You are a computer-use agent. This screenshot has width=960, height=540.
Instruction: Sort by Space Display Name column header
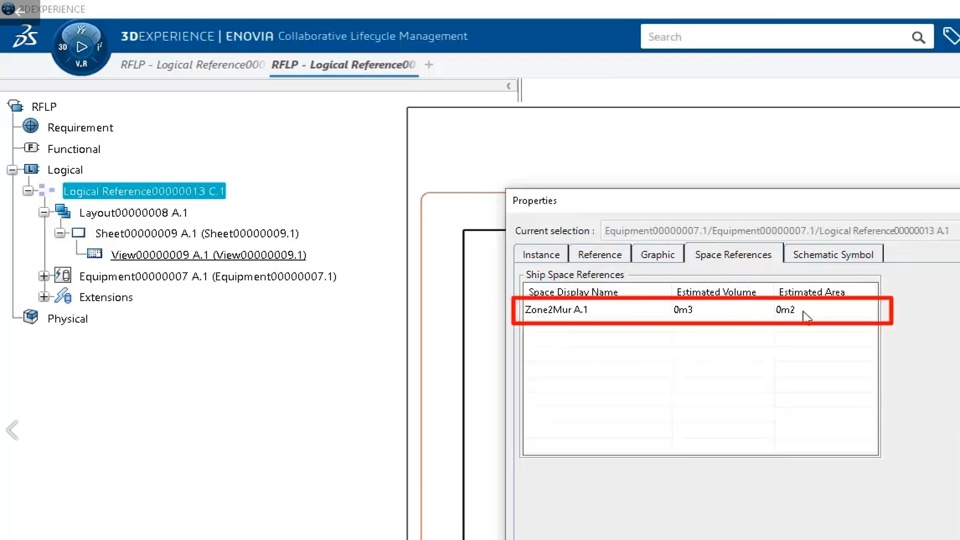[573, 292]
